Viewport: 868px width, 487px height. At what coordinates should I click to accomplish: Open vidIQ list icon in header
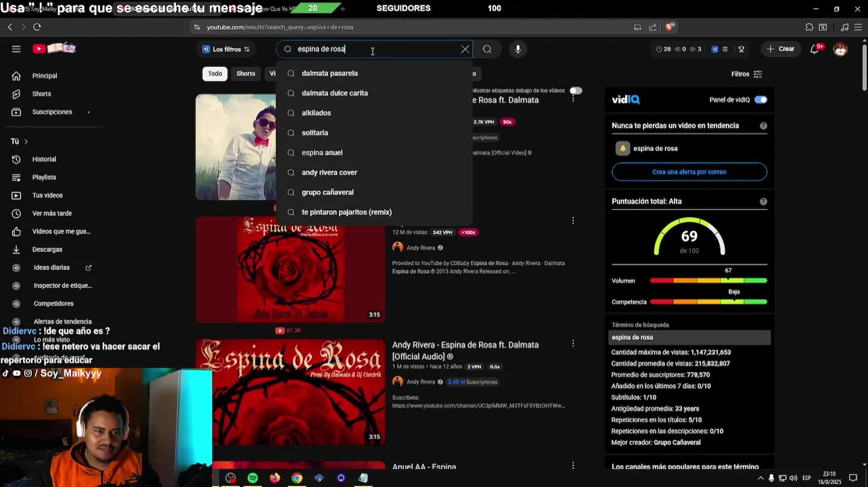coord(725,49)
